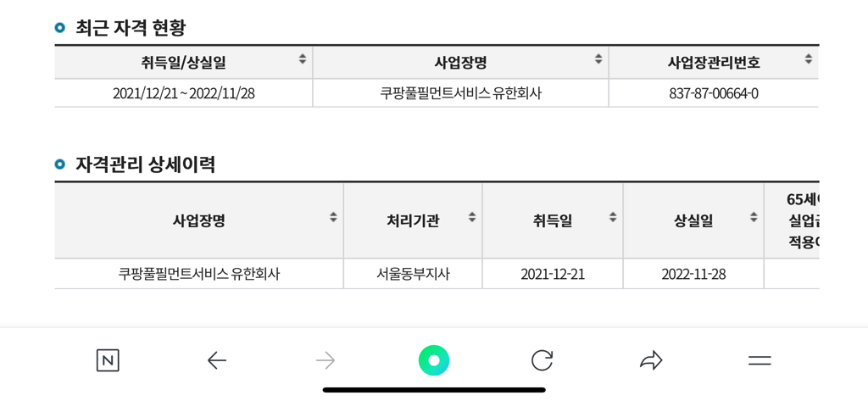Screen dimensions: 868x401
Task: Tap the 65세 partially visible column header
Action: [x=792, y=220]
